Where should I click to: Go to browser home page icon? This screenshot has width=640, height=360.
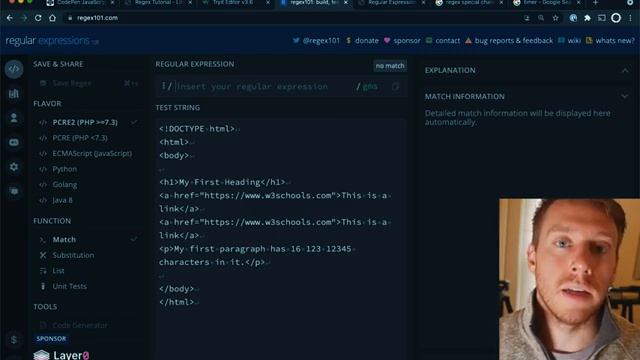(x=52, y=18)
